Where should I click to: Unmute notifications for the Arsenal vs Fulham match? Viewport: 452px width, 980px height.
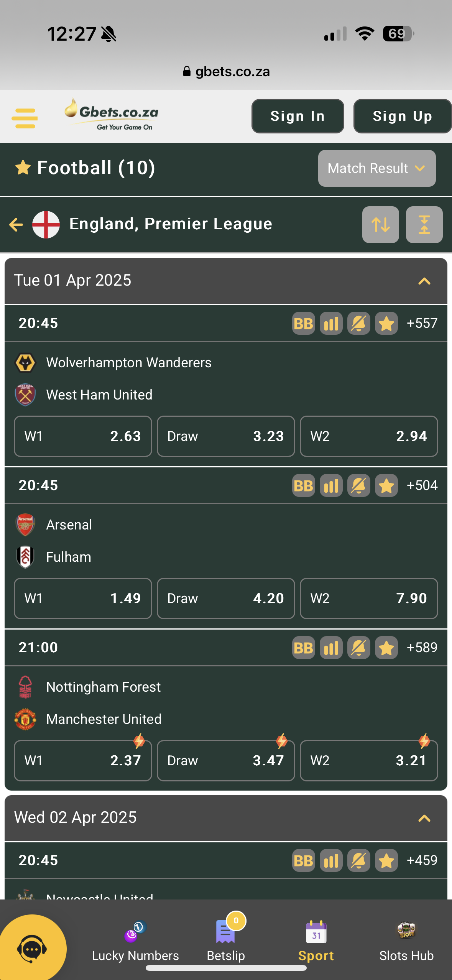358,485
